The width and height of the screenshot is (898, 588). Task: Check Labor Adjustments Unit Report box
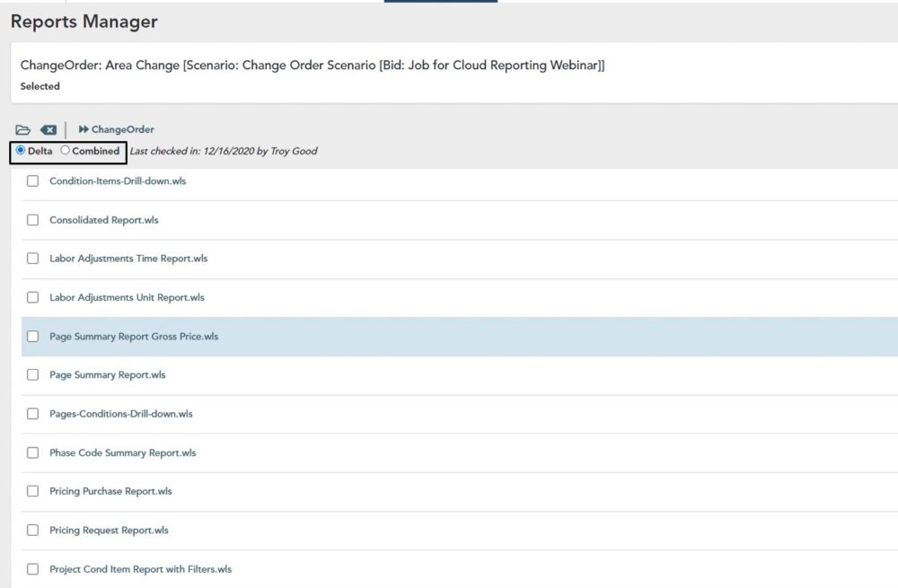[x=32, y=297]
